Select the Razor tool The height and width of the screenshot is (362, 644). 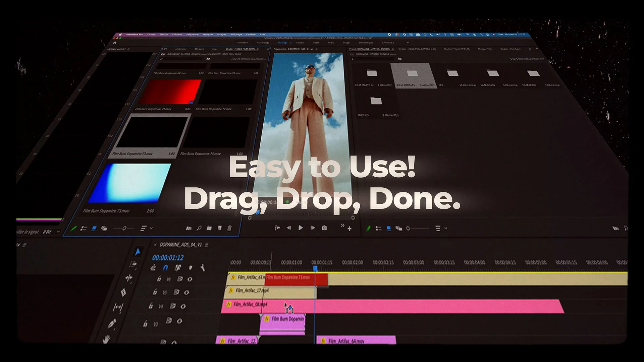tap(123, 292)
